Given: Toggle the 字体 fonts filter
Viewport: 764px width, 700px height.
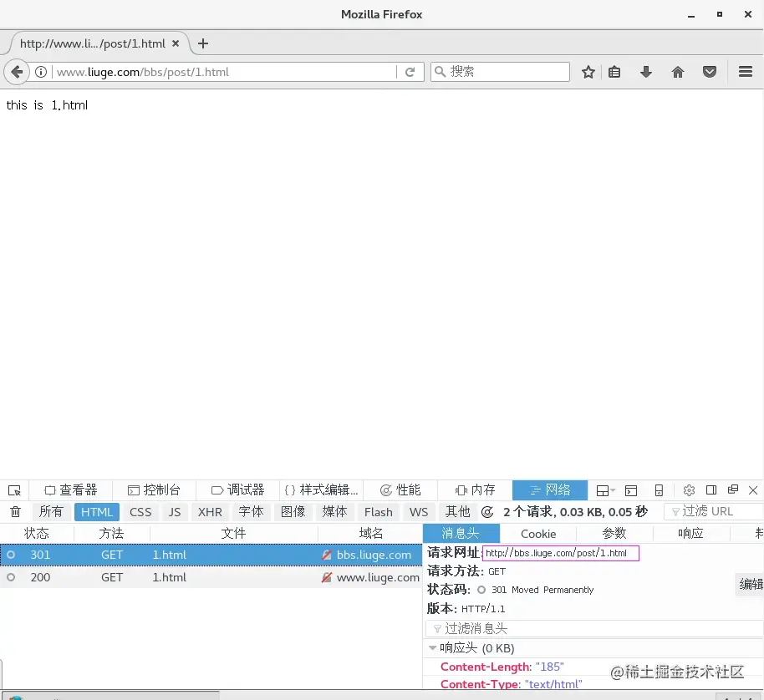Looking at the screenshot, I should click(251, 511).
